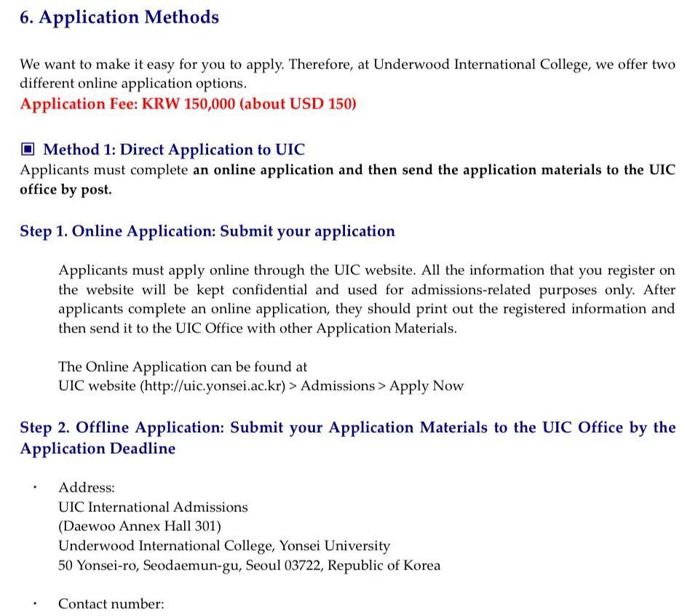Click the 'Step 1. Online Application' heading
This screenshot has width=698, height=616.
(207, 231)
